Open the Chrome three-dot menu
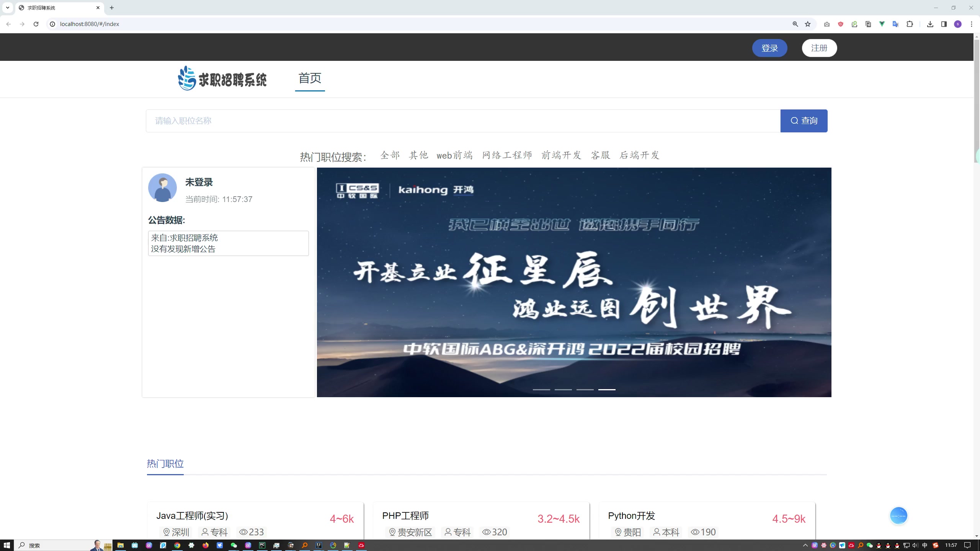This screenshot has width=980, height=551. 972,24
